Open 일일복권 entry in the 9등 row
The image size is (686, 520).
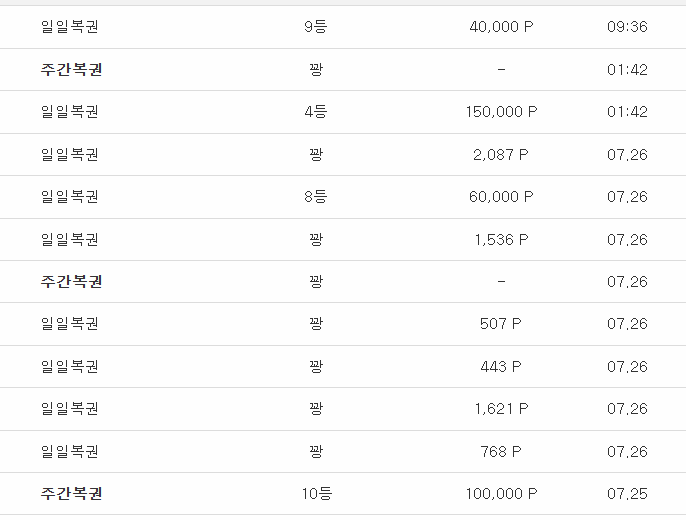[x=70, y=27]
